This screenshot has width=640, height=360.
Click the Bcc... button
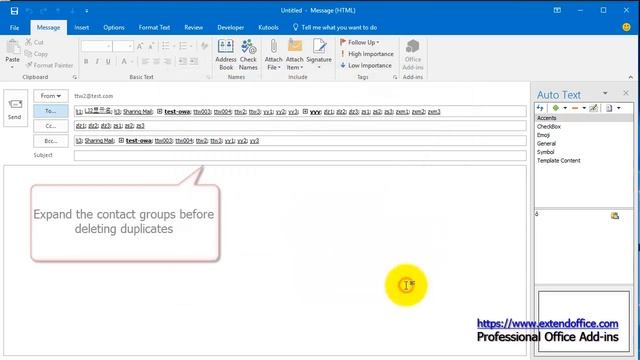coord(51,141)
